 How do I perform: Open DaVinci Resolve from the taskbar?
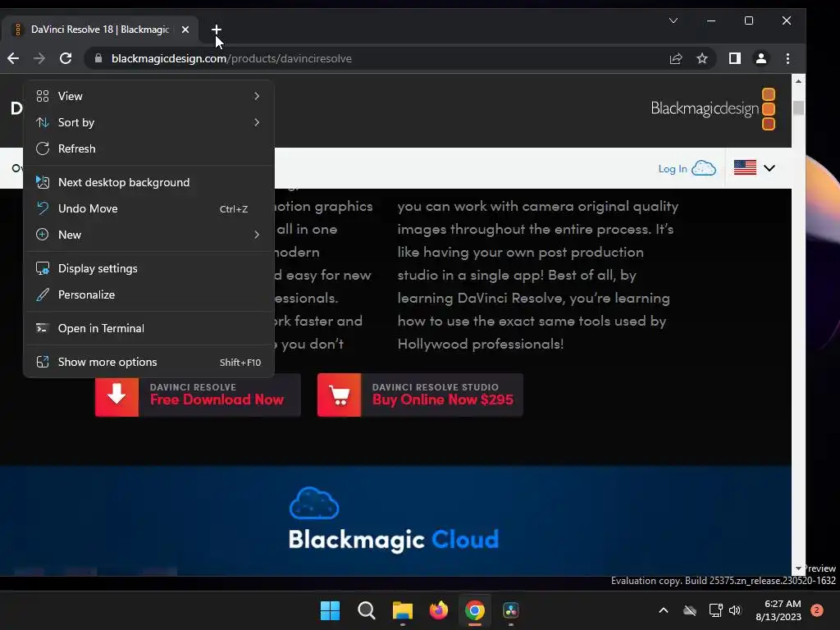pos(510,610)
